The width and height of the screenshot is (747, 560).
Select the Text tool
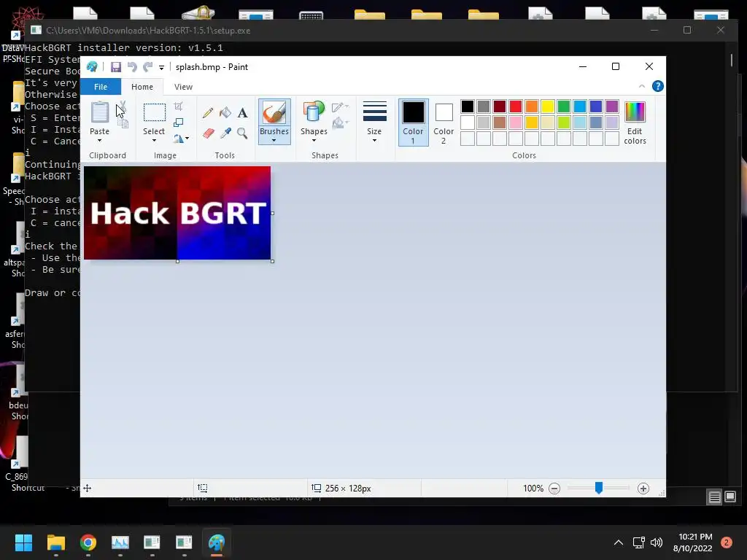click(x=242, y=113)
